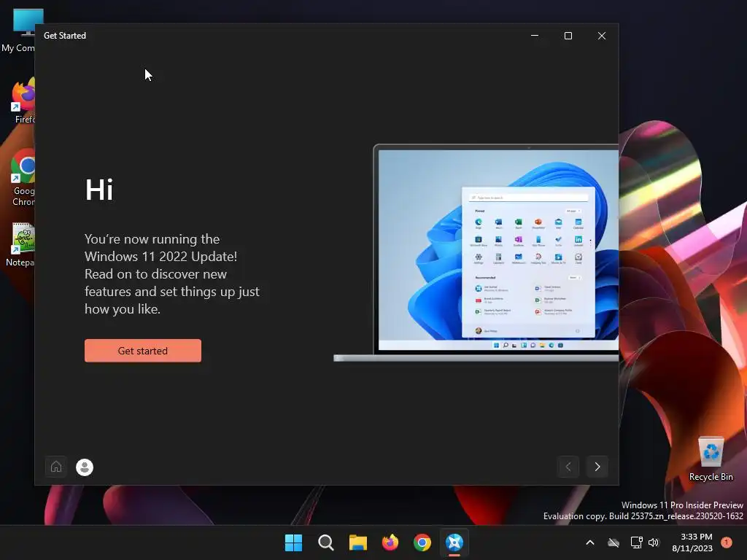Open taskbar Search magnifier

[x=326, y=542]
